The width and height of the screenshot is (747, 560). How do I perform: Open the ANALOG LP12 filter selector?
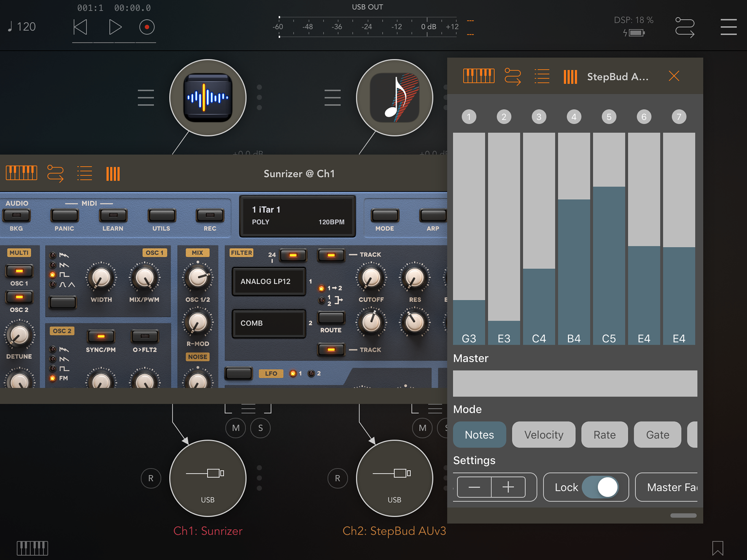269,281
